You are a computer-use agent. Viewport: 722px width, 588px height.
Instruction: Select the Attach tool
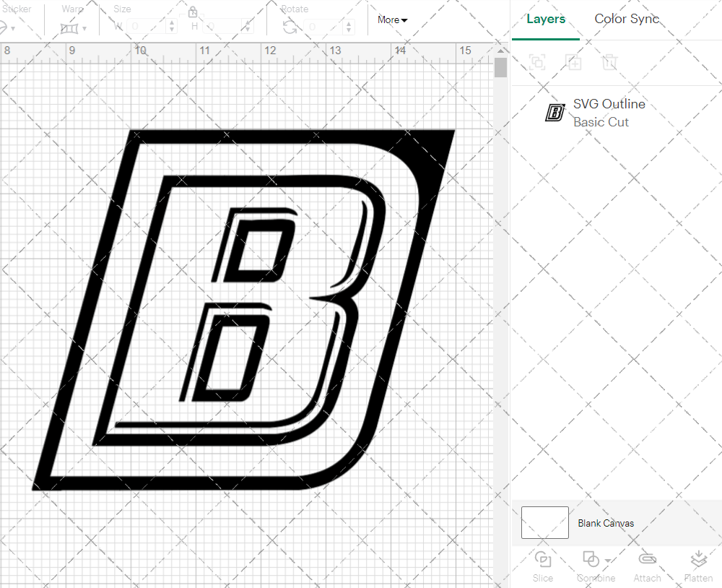pyautogui.click(x=647, y=566)
